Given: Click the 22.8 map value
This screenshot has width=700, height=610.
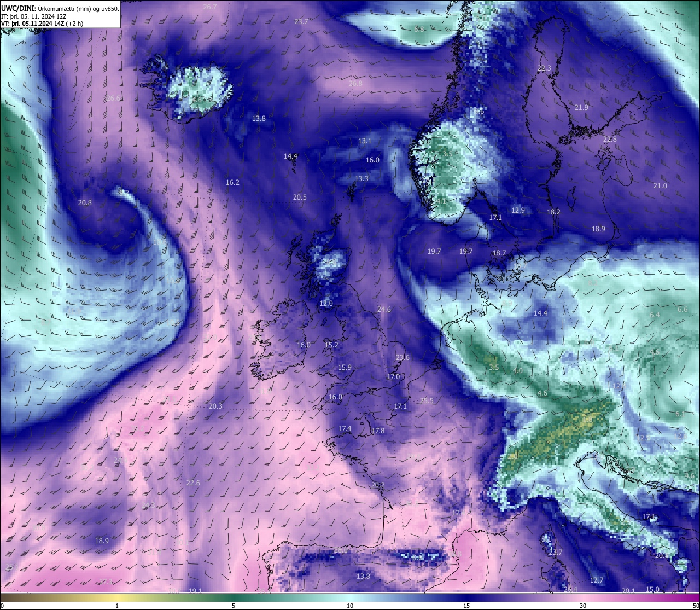Looking at the screenshot, I should click(x=610, y=140).
